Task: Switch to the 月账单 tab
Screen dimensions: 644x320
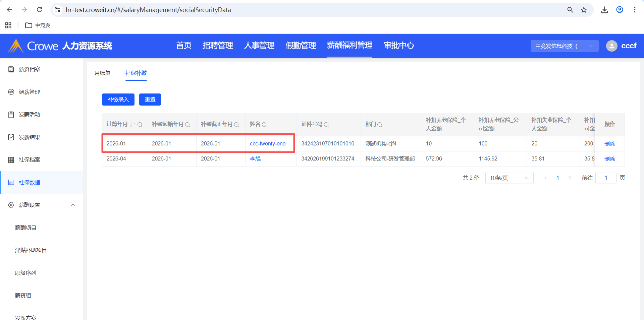Action: [x=102, y=73]
